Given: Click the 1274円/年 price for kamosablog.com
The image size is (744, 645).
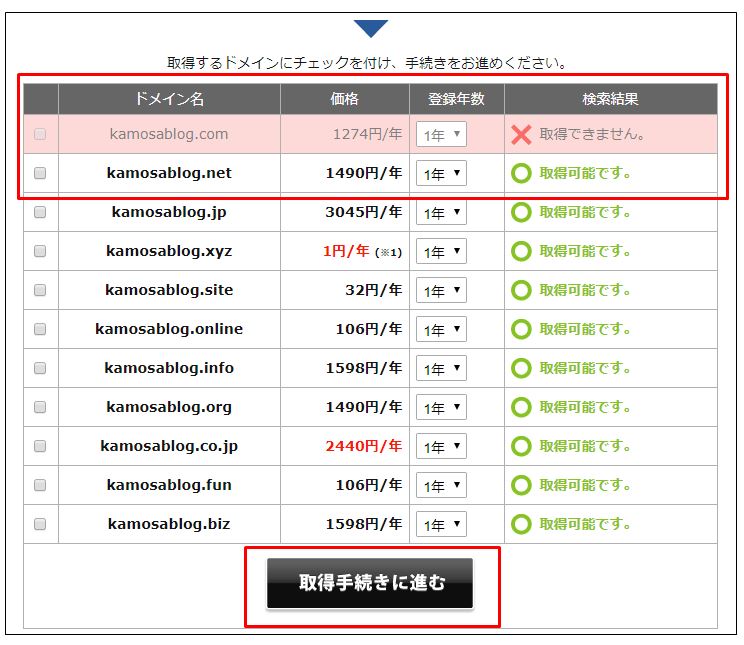Looking at the screenshot, I should tap(368, 134).
